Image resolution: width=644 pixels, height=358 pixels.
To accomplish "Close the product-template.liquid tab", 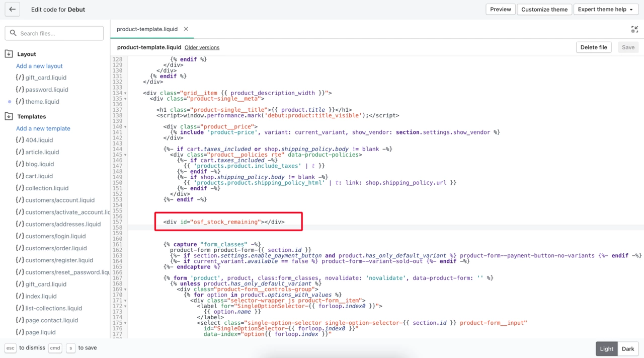I will pyautogui.click(x=186, y=29).
